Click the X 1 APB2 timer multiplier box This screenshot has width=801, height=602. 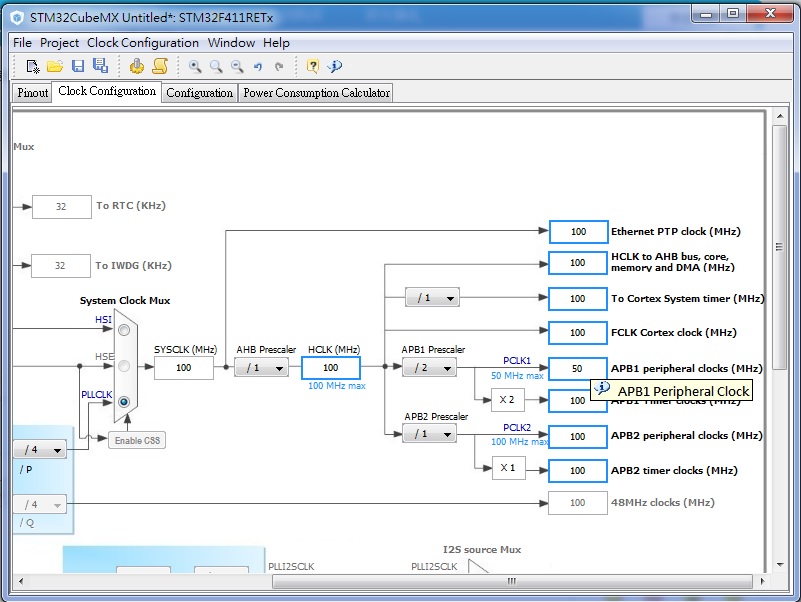coord(508,468)
